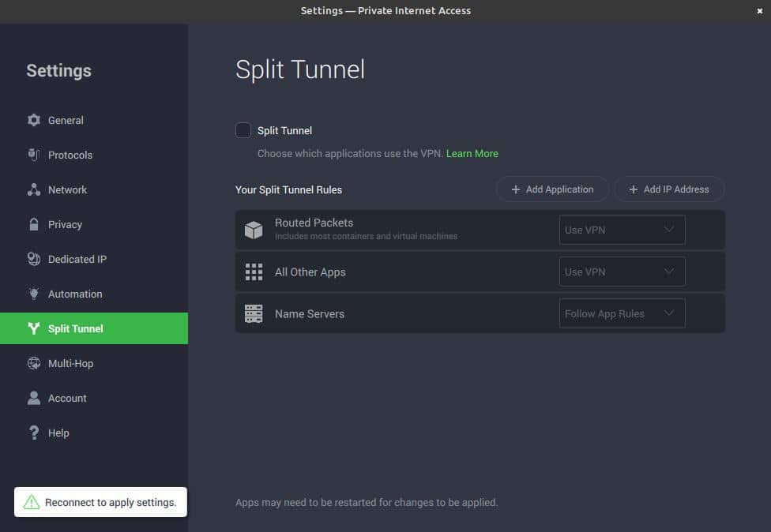Screen dimensions: 771x532
Task: Click the Name Servers rack icon
Action: (x=254, y=313)
